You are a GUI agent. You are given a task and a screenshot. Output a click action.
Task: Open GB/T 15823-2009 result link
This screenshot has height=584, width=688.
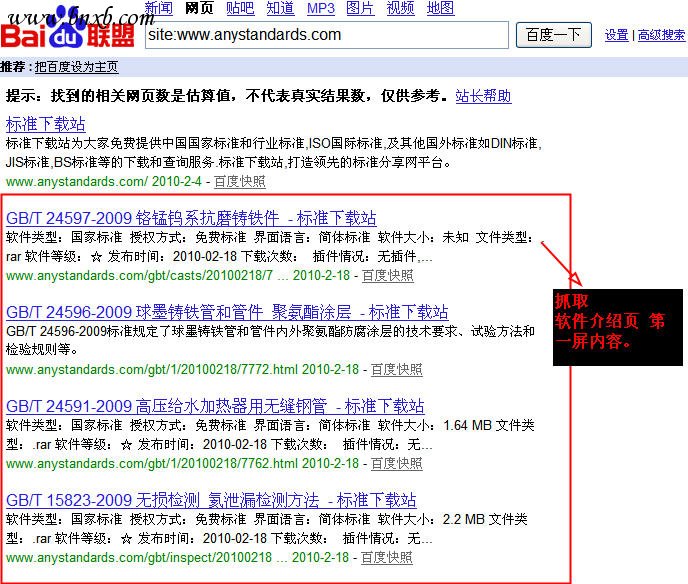(x=211, y=500)
